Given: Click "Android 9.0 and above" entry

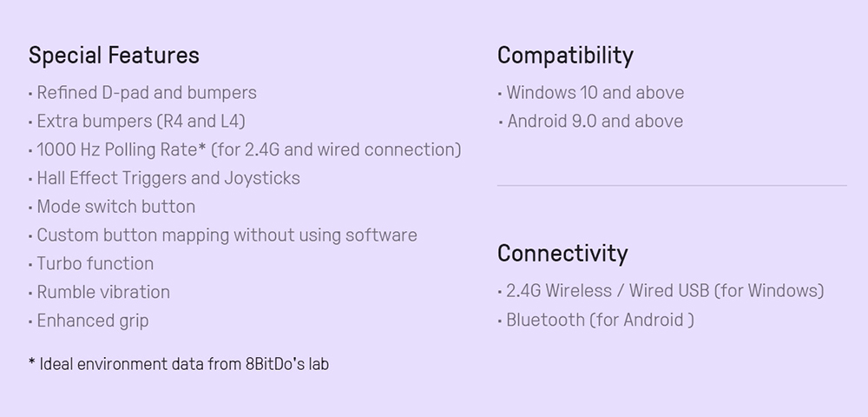Looking at the screenshot, I should pos(595,121).
